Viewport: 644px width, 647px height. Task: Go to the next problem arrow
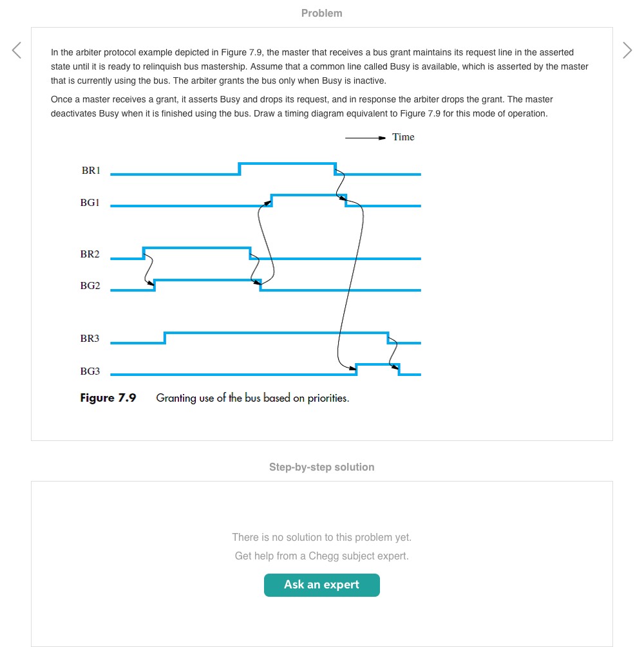pyautogui.click(x=627, y=50)
